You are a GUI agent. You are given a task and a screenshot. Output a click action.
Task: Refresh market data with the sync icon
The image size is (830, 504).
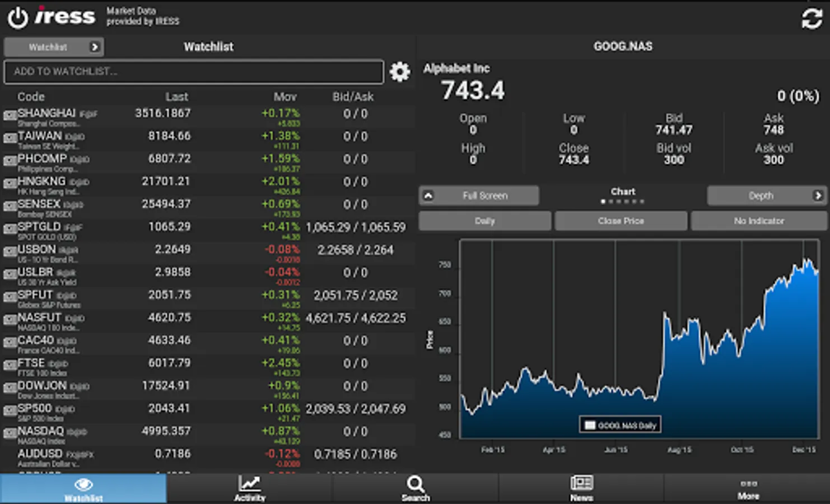coord(811,18)
